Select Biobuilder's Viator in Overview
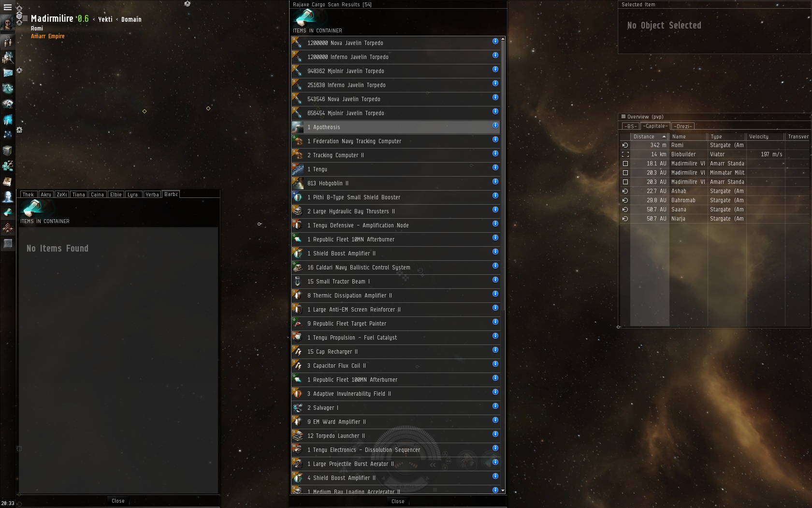812x508 pixels. (715, 154)
